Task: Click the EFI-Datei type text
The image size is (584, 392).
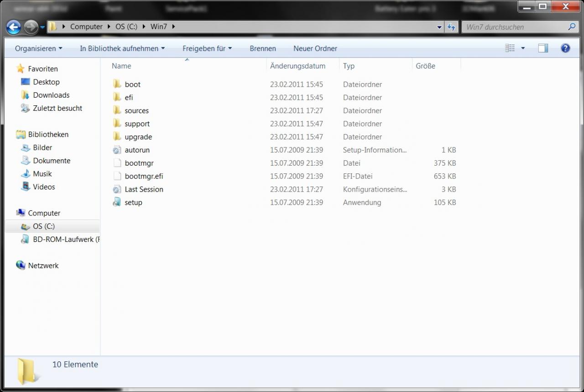Action: (358, 176)
